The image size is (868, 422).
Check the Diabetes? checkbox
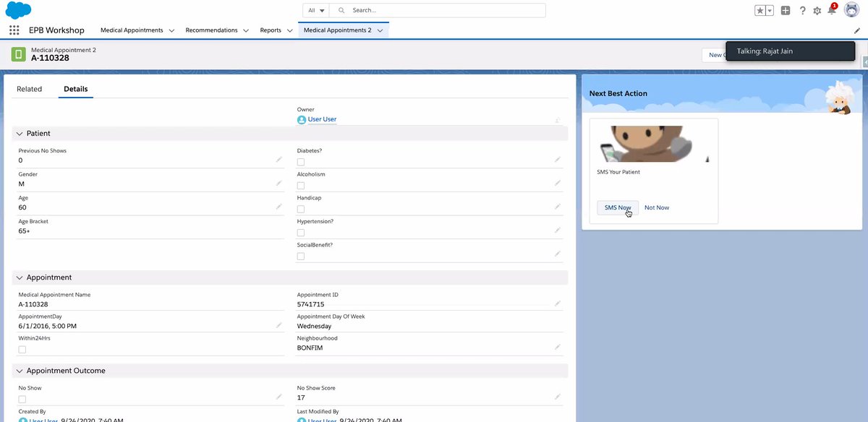click(301, 162)
